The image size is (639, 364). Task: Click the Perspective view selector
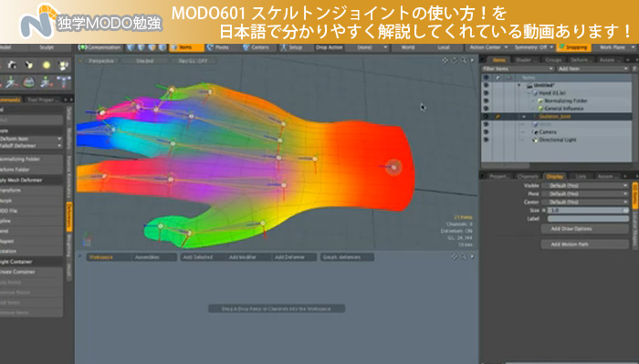[101, 61]
